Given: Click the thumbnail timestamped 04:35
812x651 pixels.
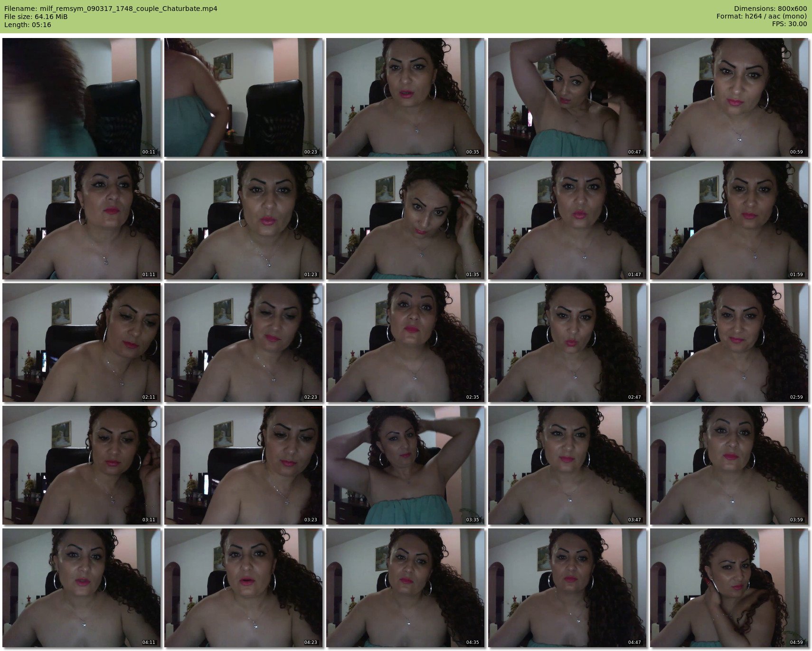Looking at the screenshot, I should pos(406,588).
